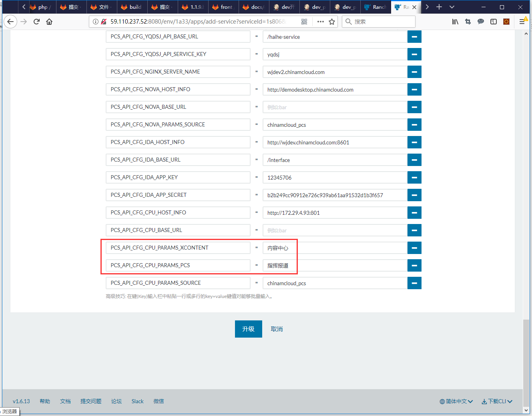The height and width of the screenshot is (416, 532).
Task: Show site information for this address
Action: pyautogui.click(x=96, y=22)
